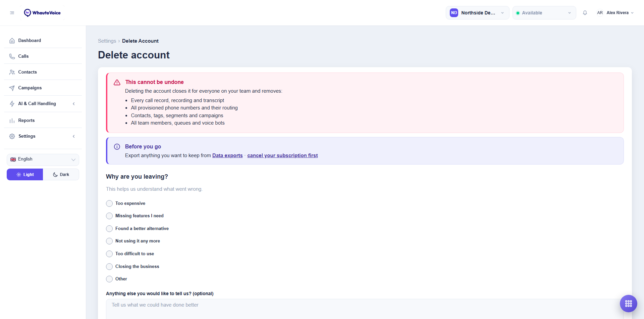The width and height of the screenshot is (644, 319).
Task: Click cancel your subscription first link
Action: click(x=282, y=155)
